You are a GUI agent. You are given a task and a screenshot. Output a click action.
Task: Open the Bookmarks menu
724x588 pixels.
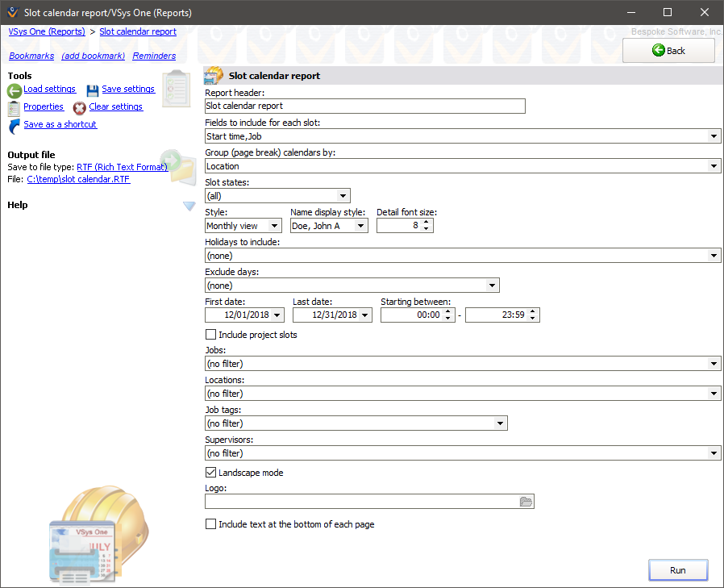[x=31, y=56]
